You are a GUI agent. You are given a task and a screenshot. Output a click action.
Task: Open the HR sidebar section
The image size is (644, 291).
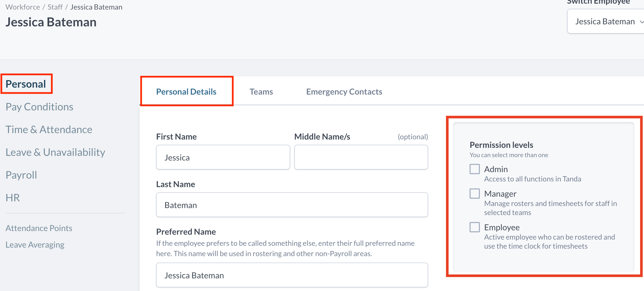point(13,198)
